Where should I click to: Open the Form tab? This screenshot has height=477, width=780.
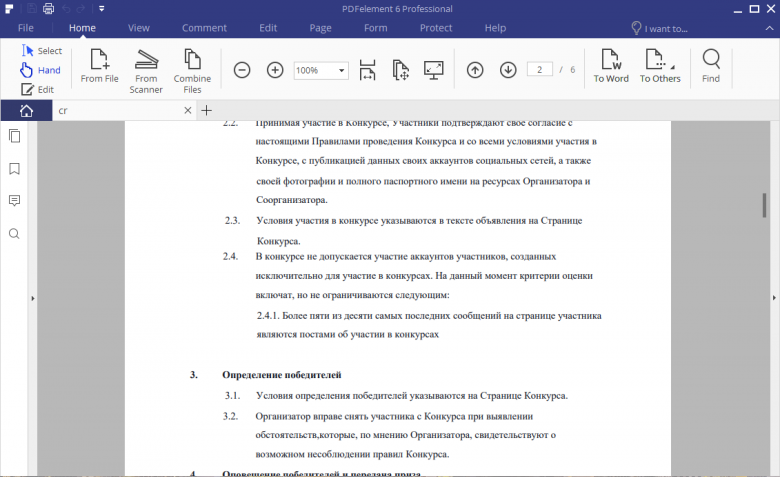pyautogui.click(x=376, y=28)
